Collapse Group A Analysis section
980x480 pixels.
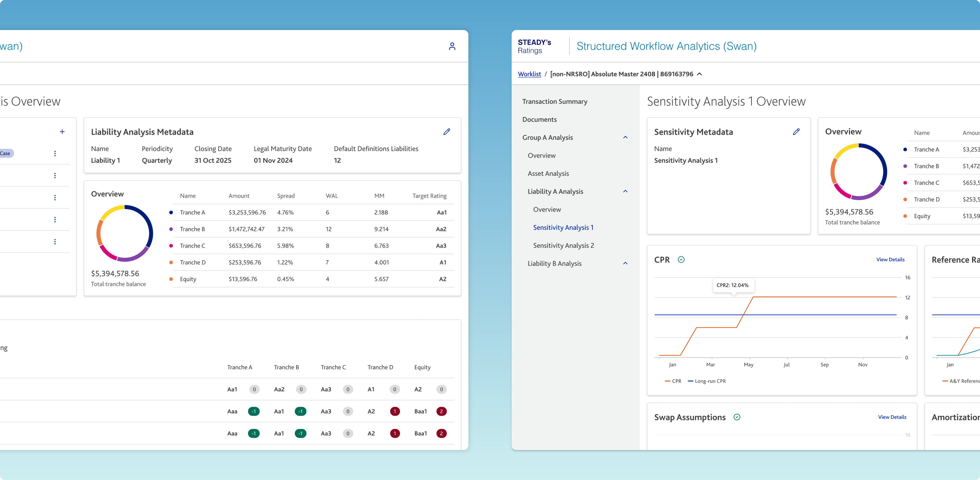pyautogui.click(x=625, y=137)
